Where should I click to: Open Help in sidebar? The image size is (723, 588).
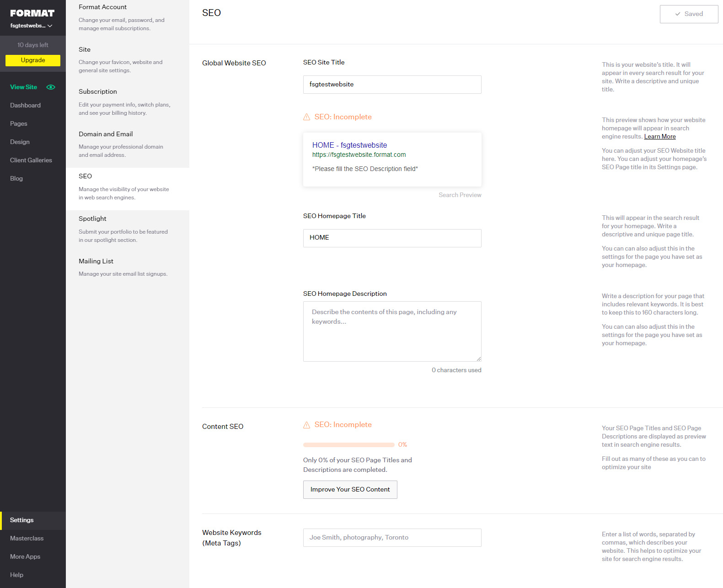coord(16,575)
